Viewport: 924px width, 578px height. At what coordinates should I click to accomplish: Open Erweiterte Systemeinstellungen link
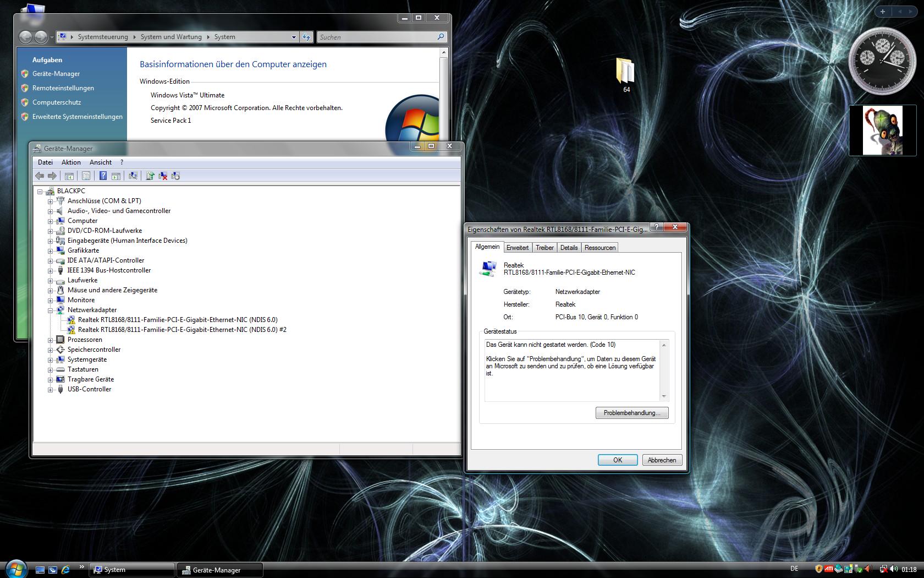click(78, 117)
